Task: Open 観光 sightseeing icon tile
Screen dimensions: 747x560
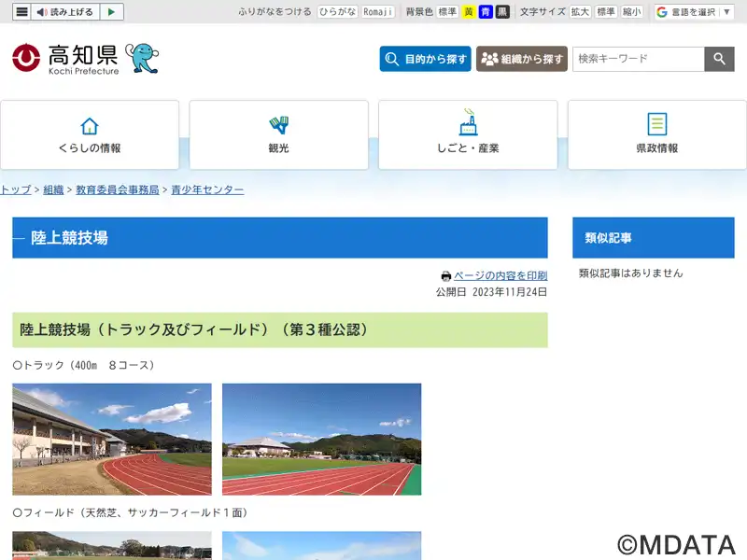Action: (278, 134)
